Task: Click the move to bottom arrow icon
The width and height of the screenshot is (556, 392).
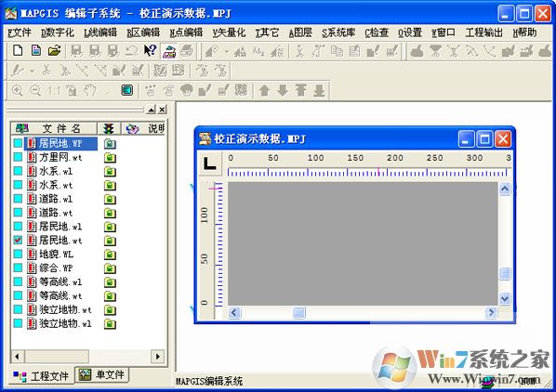Action: coord(319,91)
